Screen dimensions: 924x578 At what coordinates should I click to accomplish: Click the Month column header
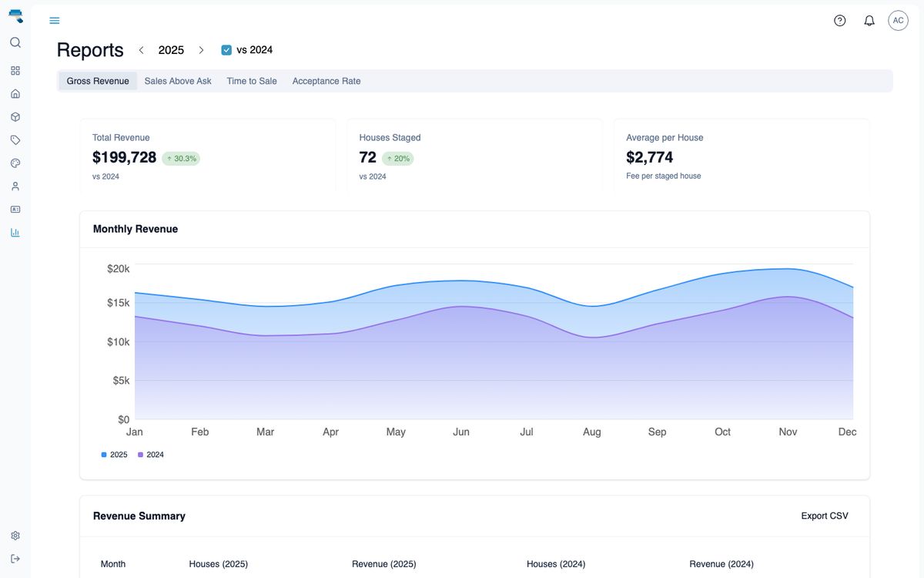(113, 564)
